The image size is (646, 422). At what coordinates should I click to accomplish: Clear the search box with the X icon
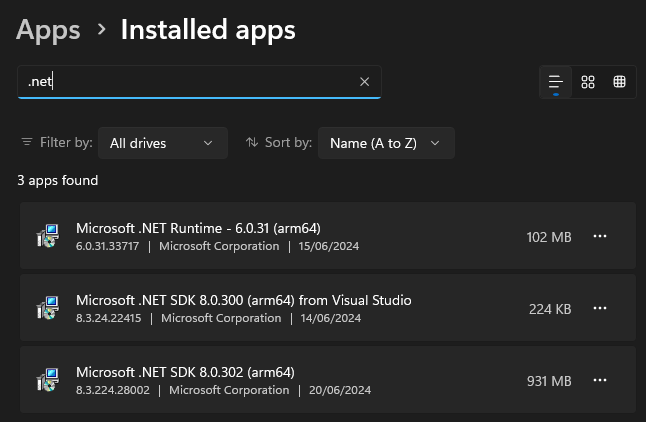tap(364, 82)
